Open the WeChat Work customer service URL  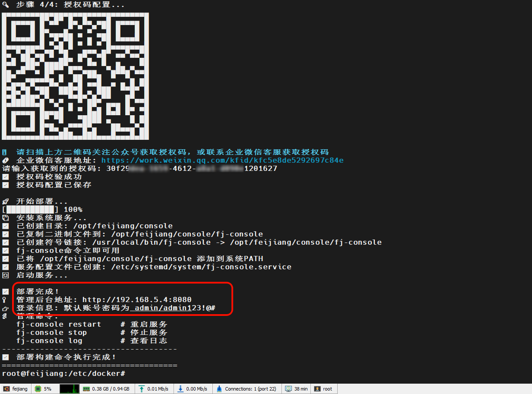(x=222, y=161)
